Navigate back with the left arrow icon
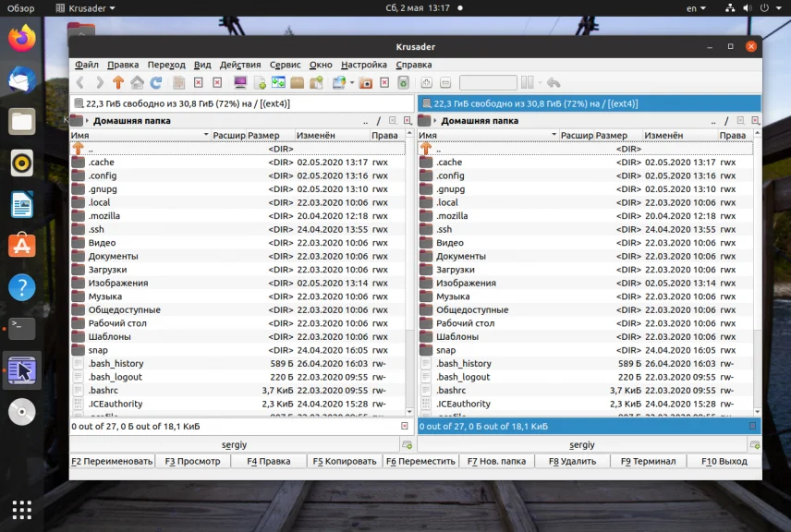The width and height of the screenshot is (791, 532). click(80, 83)
